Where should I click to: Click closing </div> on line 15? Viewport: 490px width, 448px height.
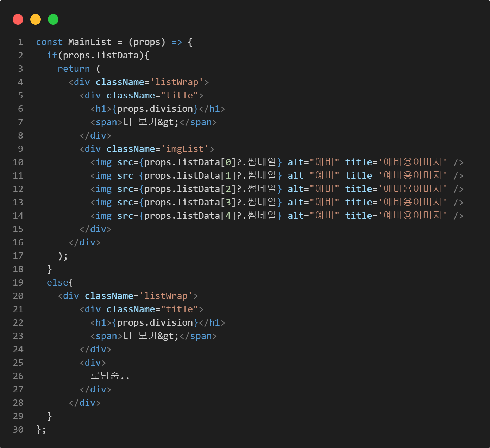[x=95, y=229]
